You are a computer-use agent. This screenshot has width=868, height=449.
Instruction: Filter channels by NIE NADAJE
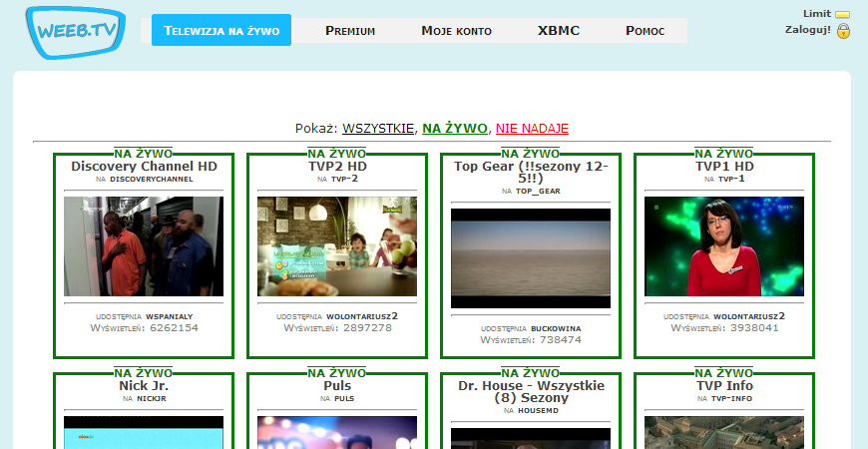532,129
